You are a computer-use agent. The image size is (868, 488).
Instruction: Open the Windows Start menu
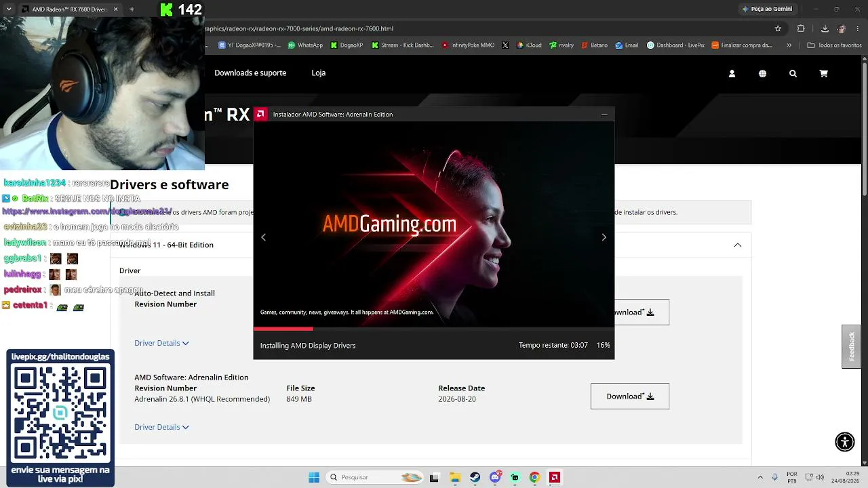314,477
